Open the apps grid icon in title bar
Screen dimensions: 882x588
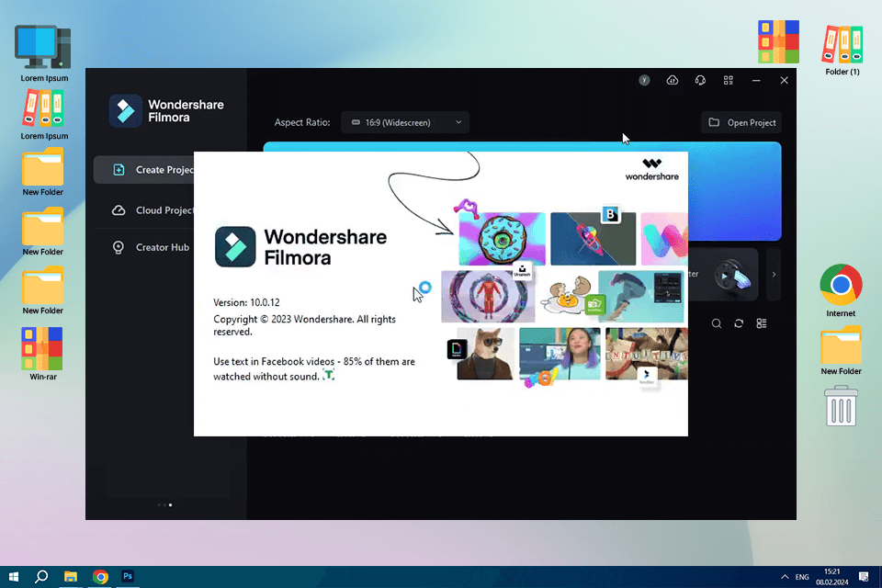point(729,81)
